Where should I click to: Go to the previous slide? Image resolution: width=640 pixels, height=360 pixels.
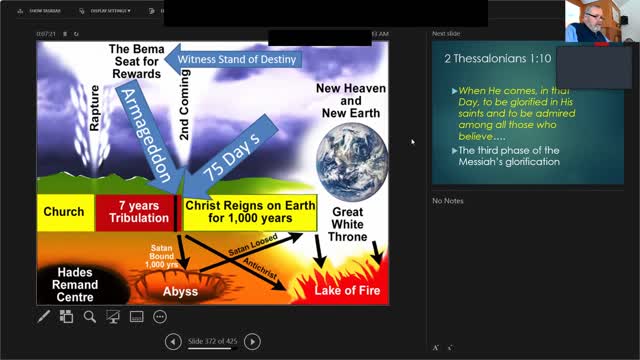[x=173, y=342]
